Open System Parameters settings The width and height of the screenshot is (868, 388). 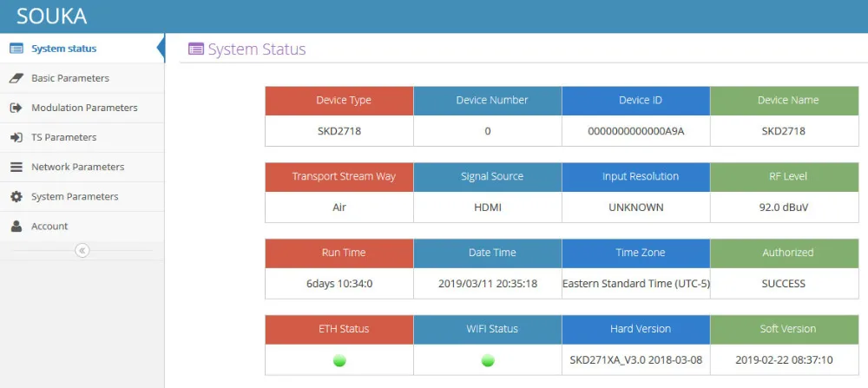[x=82, y=196]
